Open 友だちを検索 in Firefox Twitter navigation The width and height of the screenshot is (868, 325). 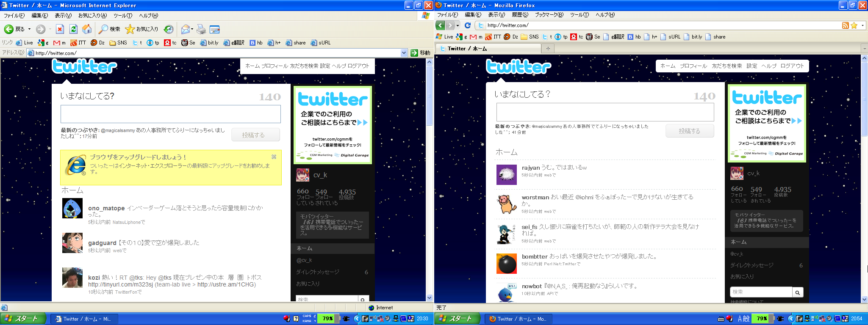[x=727, y=66]
